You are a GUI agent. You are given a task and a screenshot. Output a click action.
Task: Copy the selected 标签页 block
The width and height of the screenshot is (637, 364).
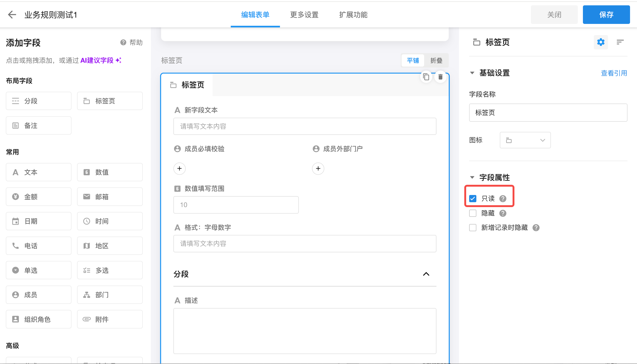click(426, 77)
